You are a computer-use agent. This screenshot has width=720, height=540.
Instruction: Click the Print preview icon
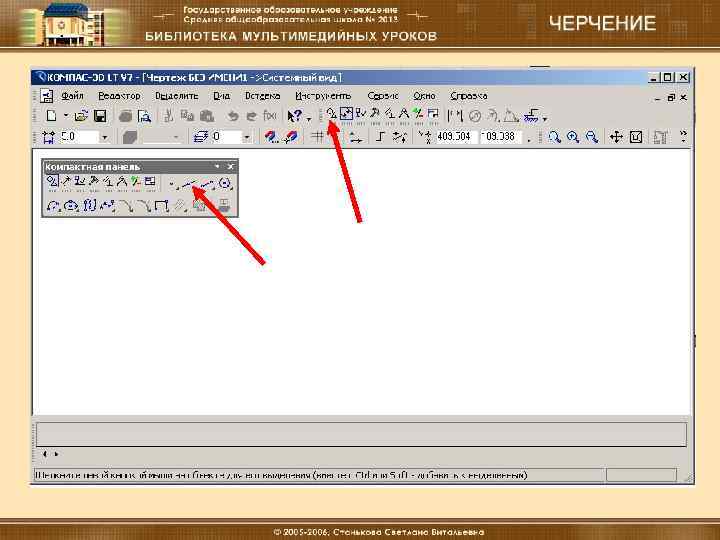click(145, 116)
